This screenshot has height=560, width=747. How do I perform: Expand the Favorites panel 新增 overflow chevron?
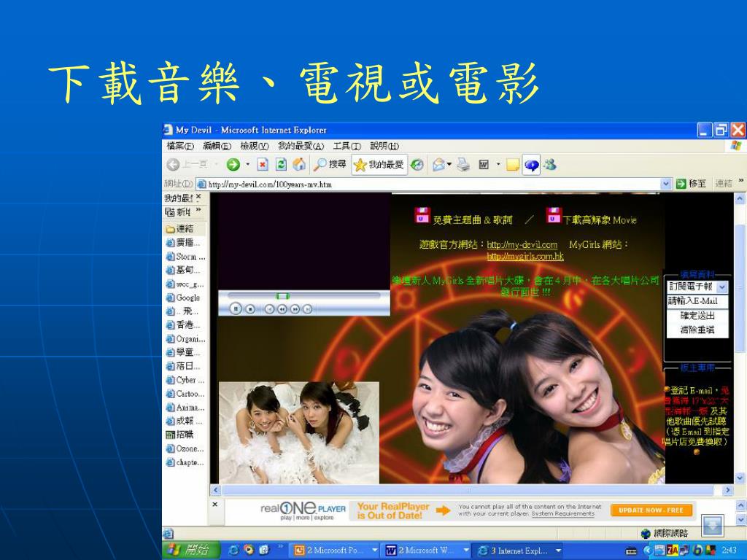(x=198, y=211)
